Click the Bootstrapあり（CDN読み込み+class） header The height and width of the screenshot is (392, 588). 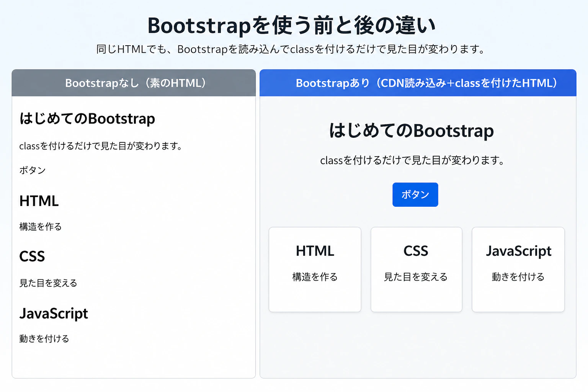[418, 83]
